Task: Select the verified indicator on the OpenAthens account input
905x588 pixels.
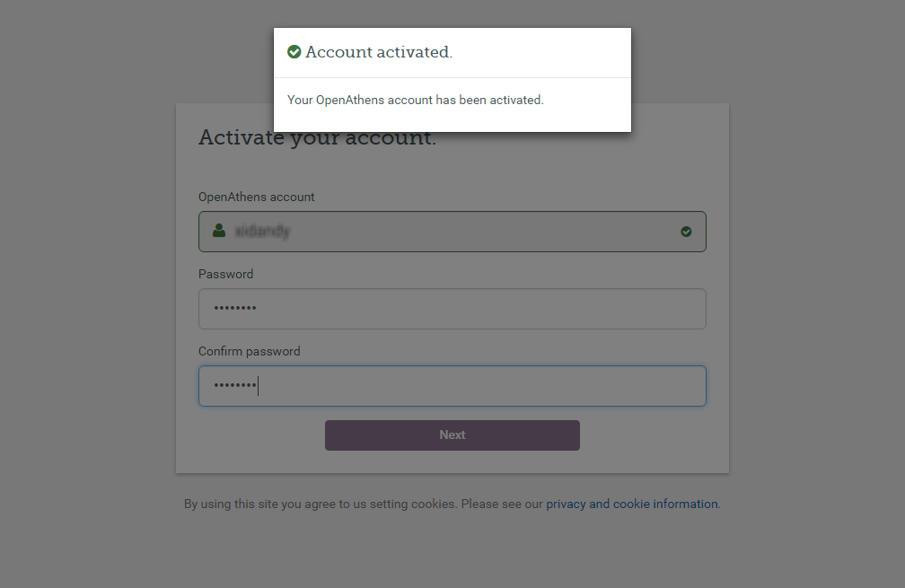Action: [686, 231]
